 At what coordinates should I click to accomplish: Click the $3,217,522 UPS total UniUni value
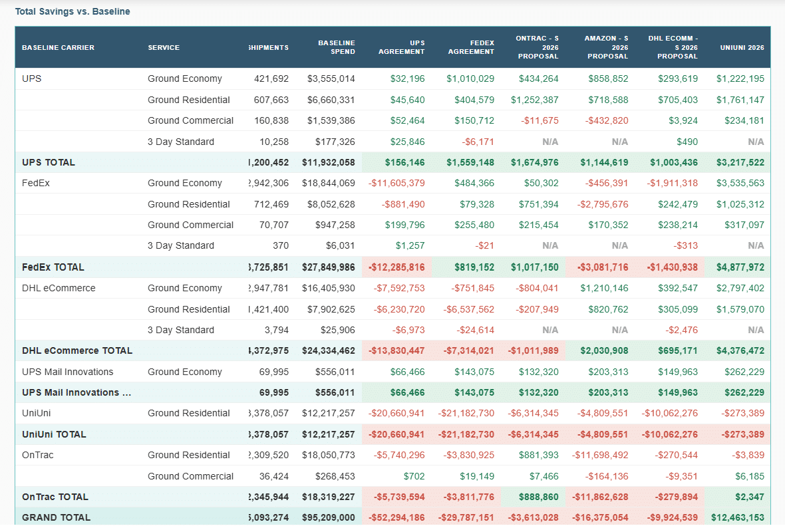click(740, 163)
